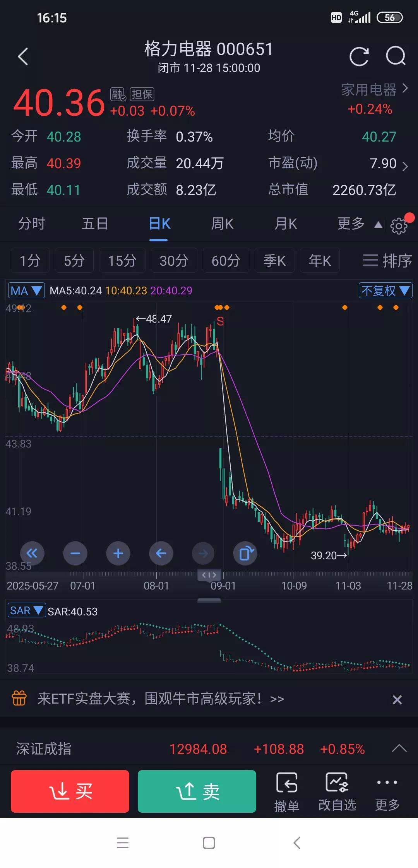Image resolution: width=418 pixels, height=868 pixels.
Task: Tap the MA5:40.24 value text
Action: pyautogui.click(x=76, y=290)
